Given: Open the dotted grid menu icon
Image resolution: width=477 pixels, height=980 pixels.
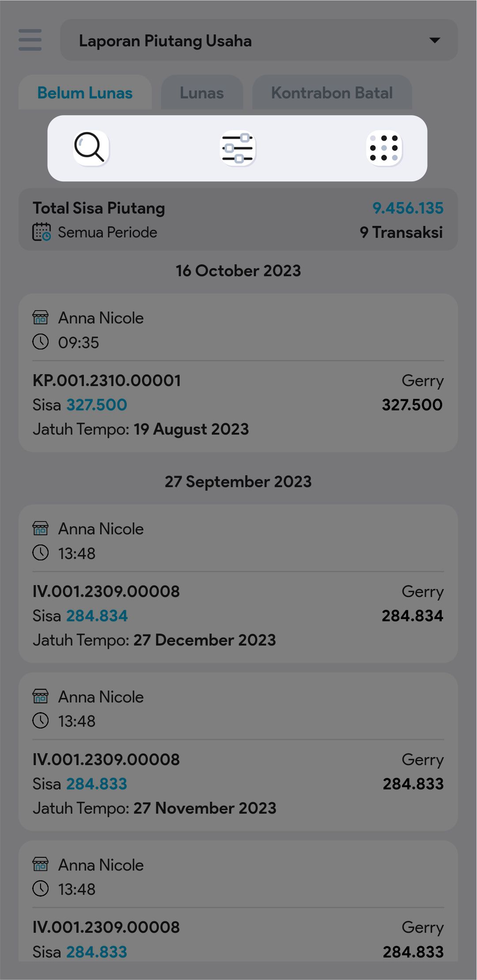Looking at the screenshot, I should point(384,148).
